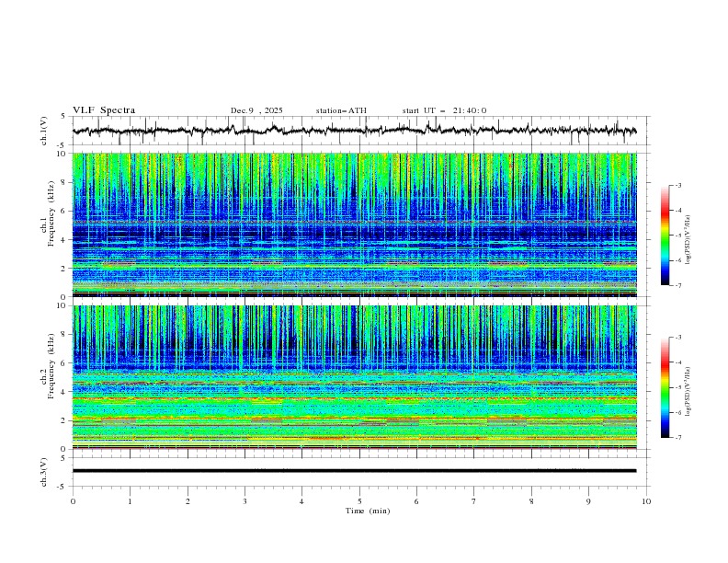Click the ch.1 voltage waveform trace

(354, 131)
